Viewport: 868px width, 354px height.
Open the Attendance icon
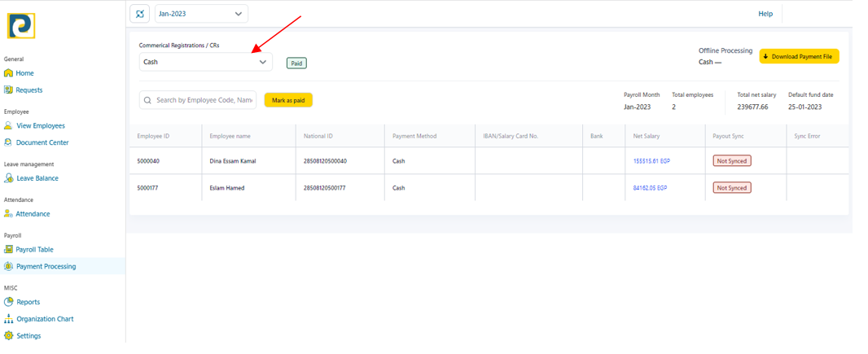[8, 214]
